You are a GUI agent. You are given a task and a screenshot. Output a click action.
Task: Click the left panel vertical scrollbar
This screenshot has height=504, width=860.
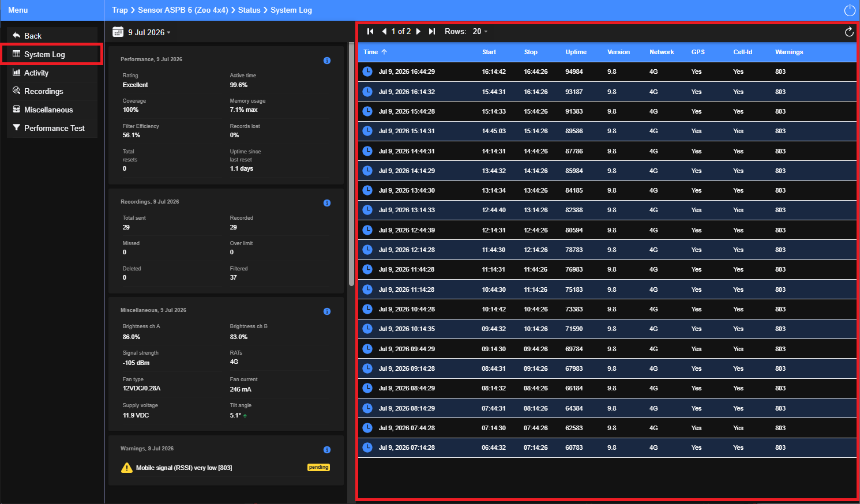tap(351, 164)
